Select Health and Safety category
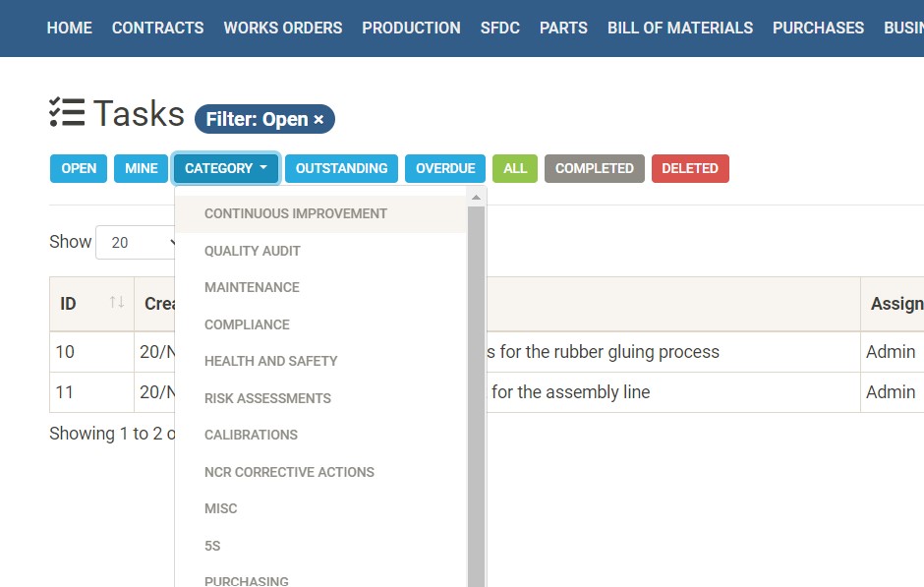924x587 pixels. click(270, 361)
